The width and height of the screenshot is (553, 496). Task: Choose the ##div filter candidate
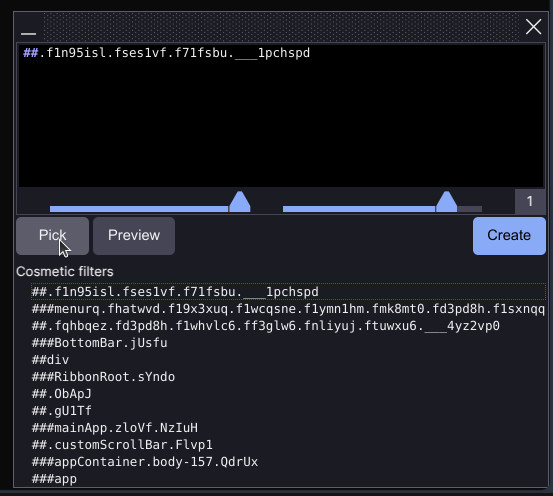coord(50,360)
